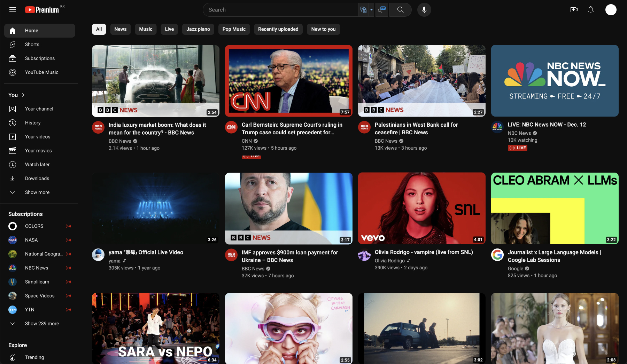
Task: Click the YouTube Premium logo
Action: [x=42, y=10]
